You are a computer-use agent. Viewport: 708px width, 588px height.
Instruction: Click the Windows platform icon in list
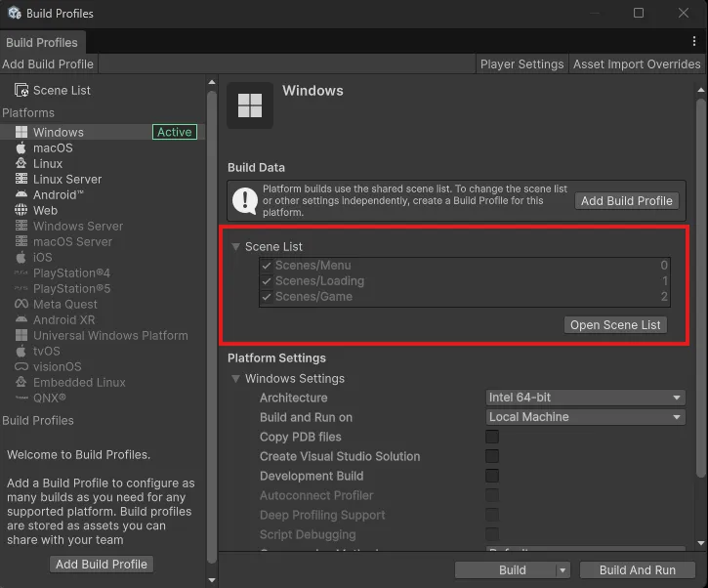point(21,132)
